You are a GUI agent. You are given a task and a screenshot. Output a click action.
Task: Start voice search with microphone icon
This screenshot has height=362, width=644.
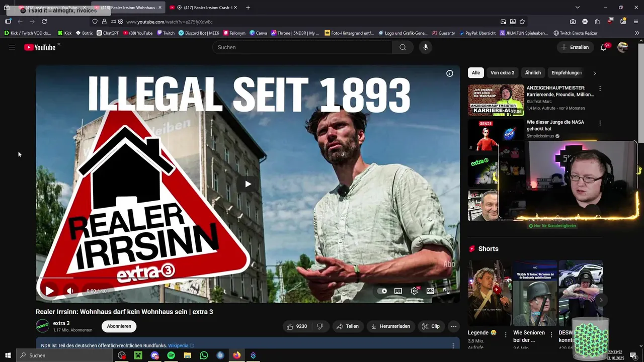[x=426, y=47]
